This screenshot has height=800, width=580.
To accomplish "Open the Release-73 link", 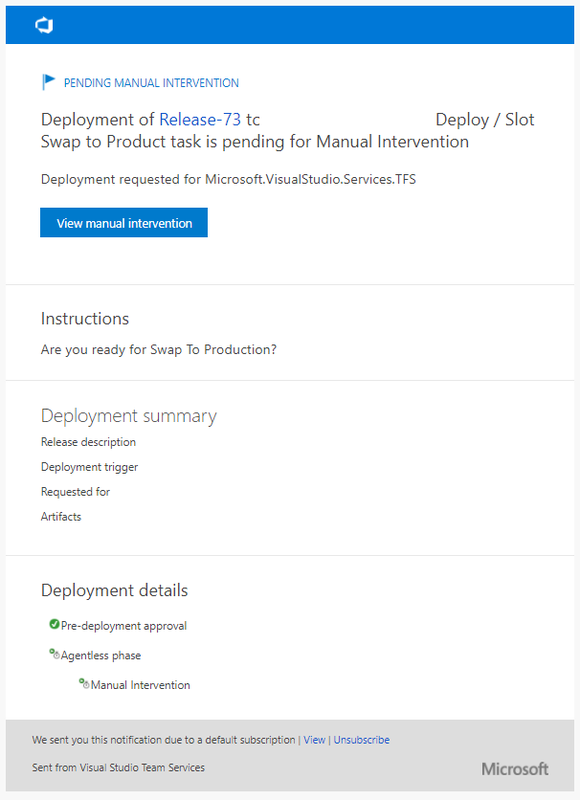I will point(200,119).
